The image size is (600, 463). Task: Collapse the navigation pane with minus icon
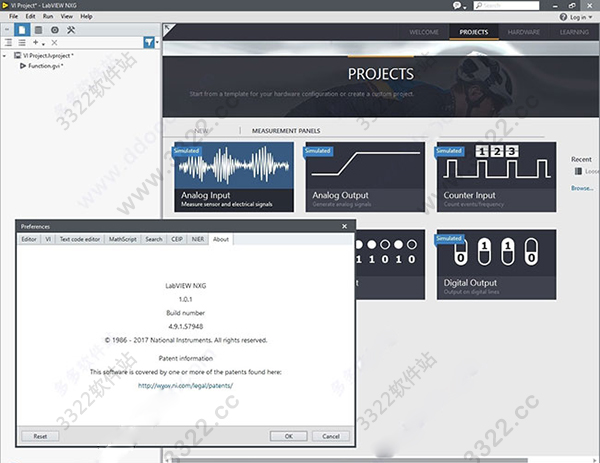click(7, 29)
